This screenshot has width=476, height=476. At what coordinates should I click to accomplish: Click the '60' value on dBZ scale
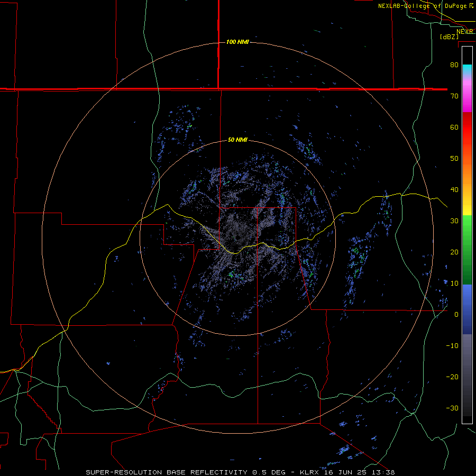click(x=454, y=127)
